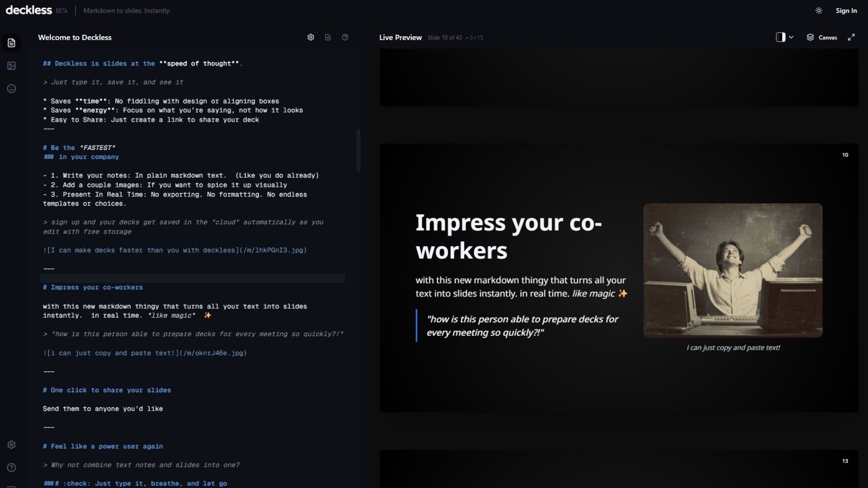Open the image library sidebar icon
868x488 pixels.
tap(12, 66)
